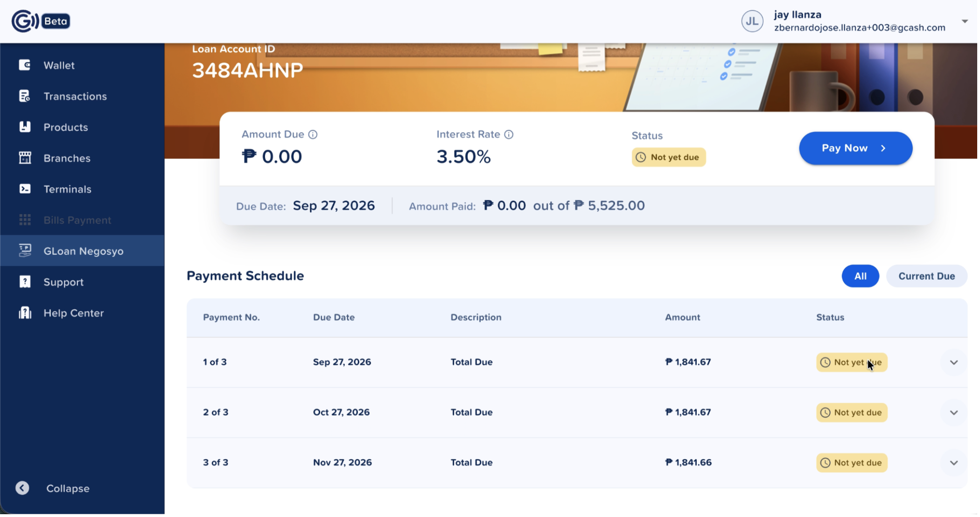
Task: Click the status badge in row 3 of 3
Action: (852, 463)
